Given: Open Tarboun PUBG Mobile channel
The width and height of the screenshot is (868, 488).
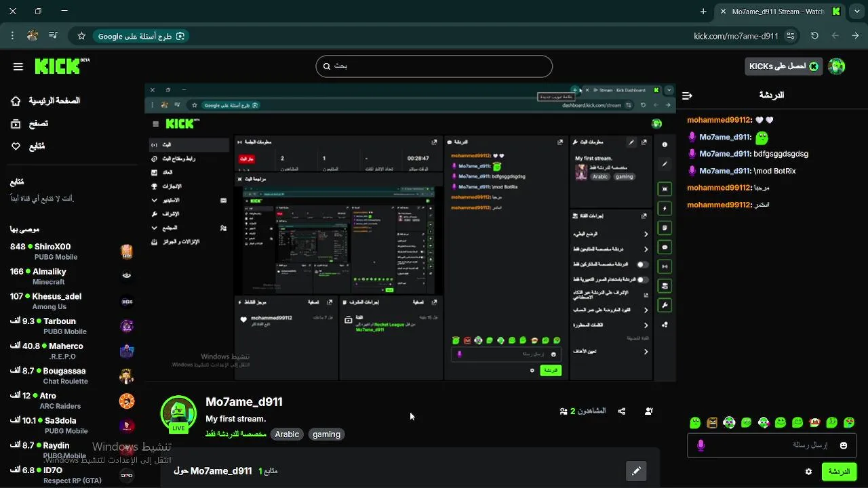Looking at the screenshot, I should (71, 326).
